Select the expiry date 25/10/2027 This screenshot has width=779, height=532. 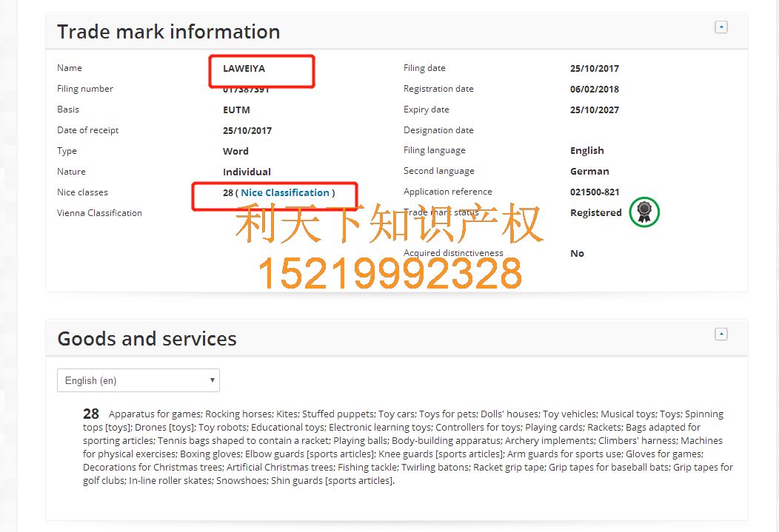coord(594,110)
